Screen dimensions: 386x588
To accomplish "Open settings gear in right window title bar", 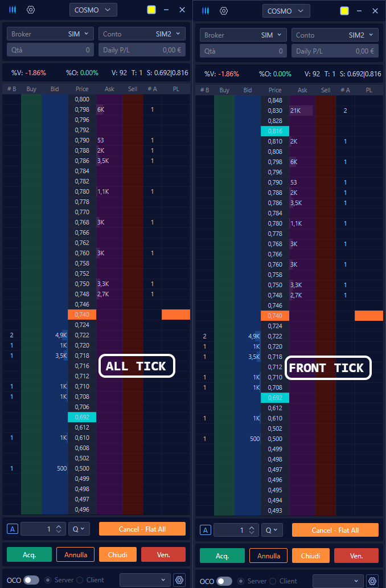I will (x=224, y=11).
